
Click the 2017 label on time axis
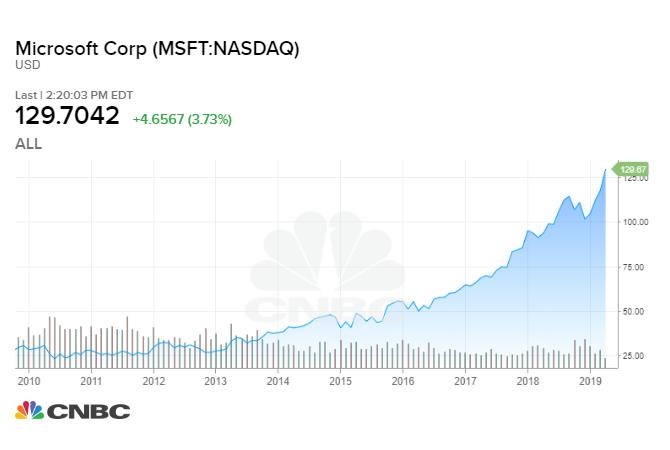(x=465, y=380)
